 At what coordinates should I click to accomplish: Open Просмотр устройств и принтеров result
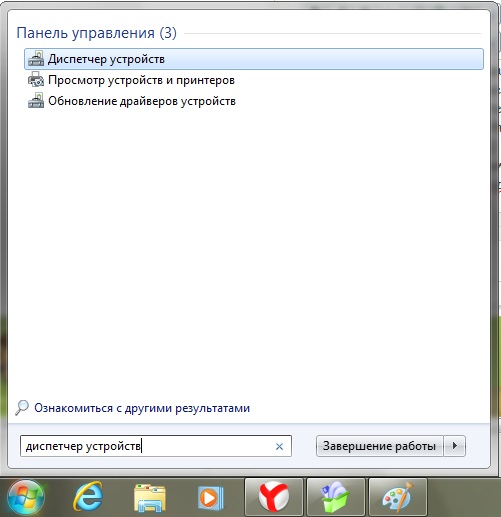(254, 80)
